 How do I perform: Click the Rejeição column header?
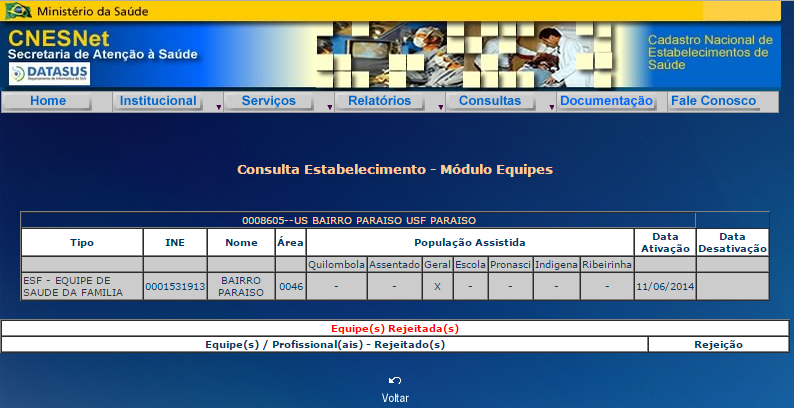click(718, 345)
